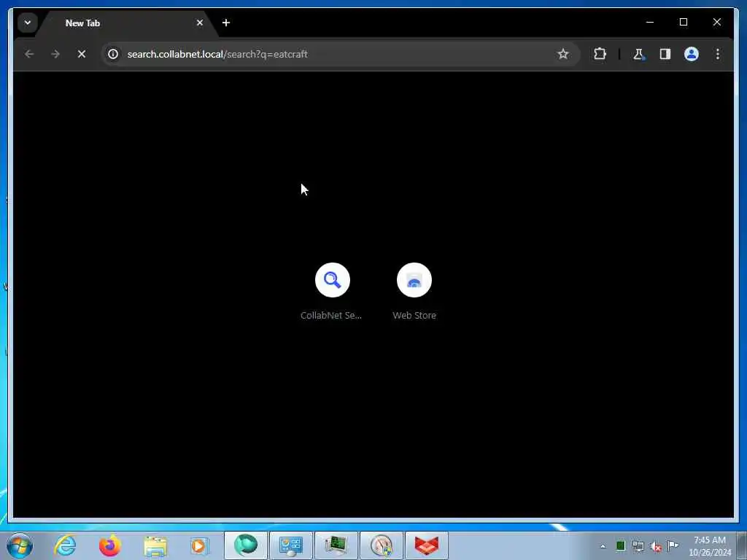
Task: Open Action Center flag icon
Action: coord(673,545)
